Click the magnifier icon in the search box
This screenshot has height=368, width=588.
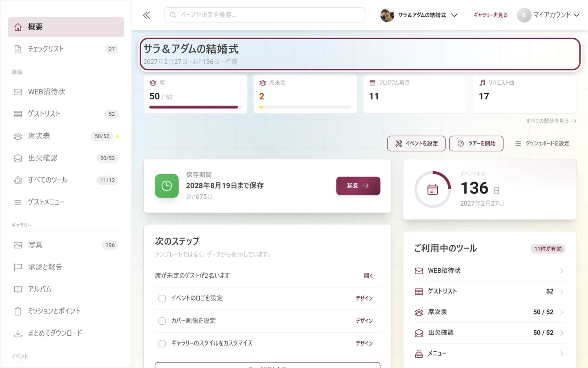click(173, 15)
